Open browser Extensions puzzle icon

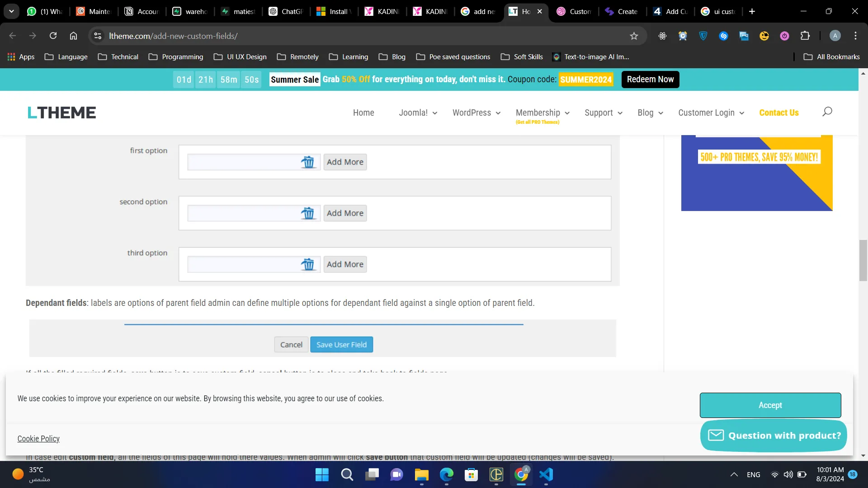pyautogui.click(x=805, y=36)
